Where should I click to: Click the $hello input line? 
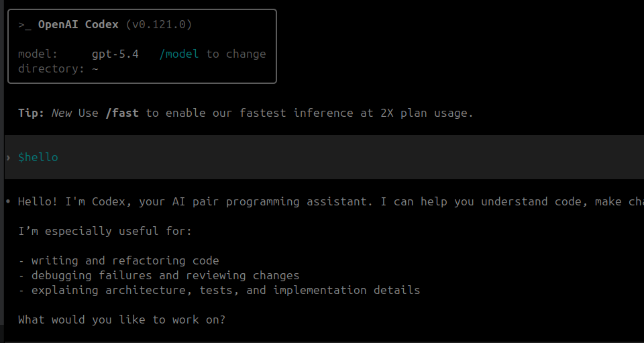pos(38,158)
